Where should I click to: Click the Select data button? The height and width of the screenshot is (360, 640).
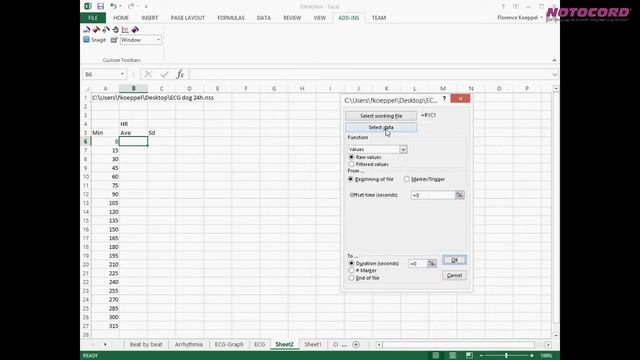coord(381,127)
